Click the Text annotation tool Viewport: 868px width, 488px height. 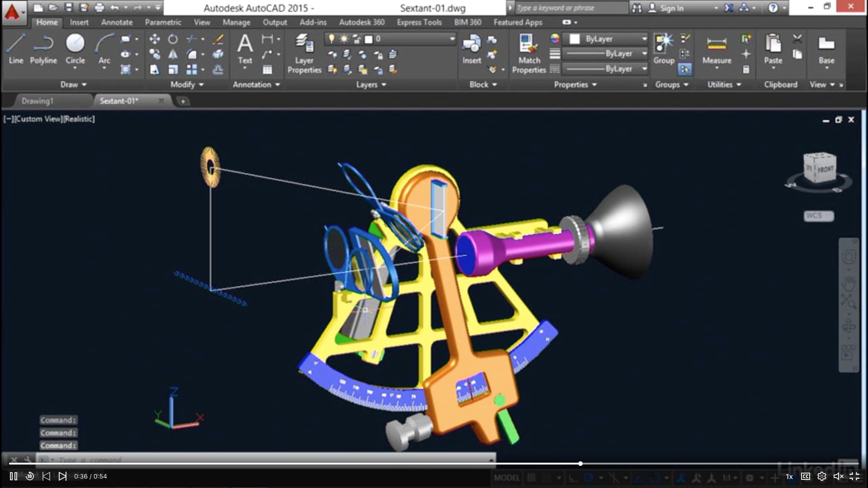pyautogui.click(x=245, y=49)
